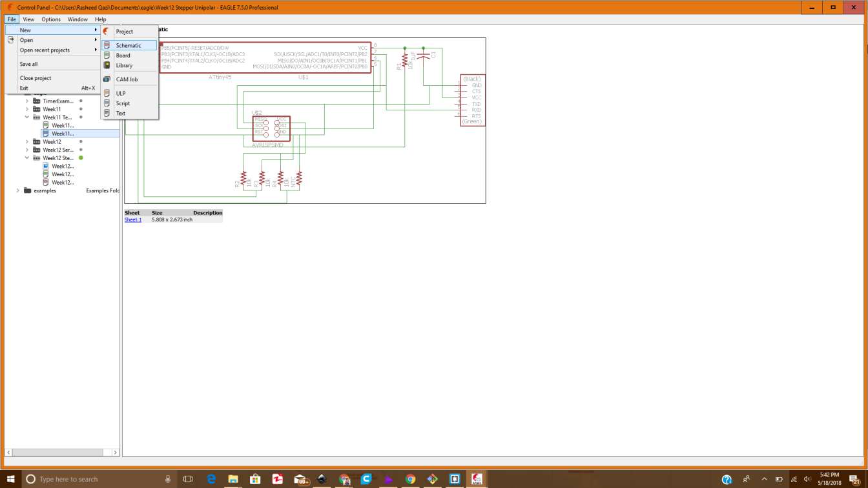
Task: Toggle the gray marker beside TimerExam project
Action: [81, 101]
